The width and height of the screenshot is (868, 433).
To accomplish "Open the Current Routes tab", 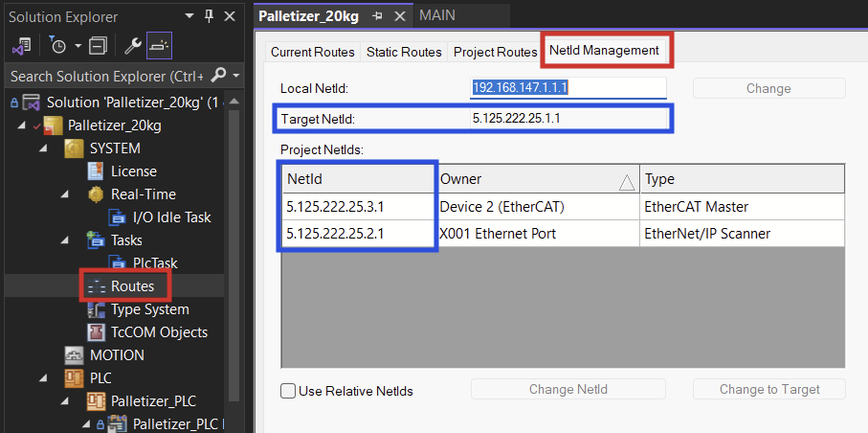I will coord(313,52).
